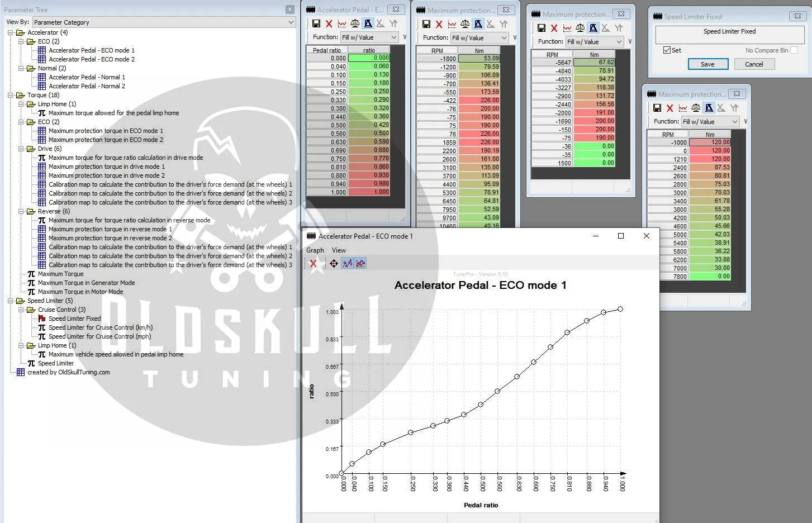Collapse the Speed Limiter (5) folder
This screenshot has height=523, width=812.
[x=11, y=301]
